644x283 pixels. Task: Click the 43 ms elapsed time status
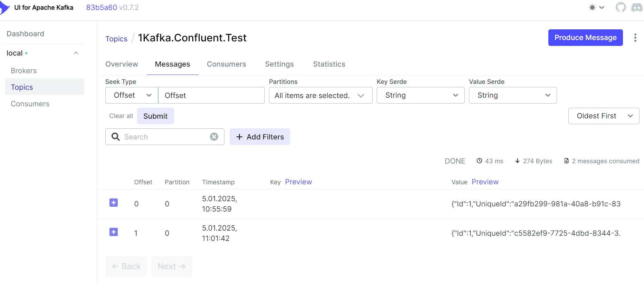[x=490, y=161]
